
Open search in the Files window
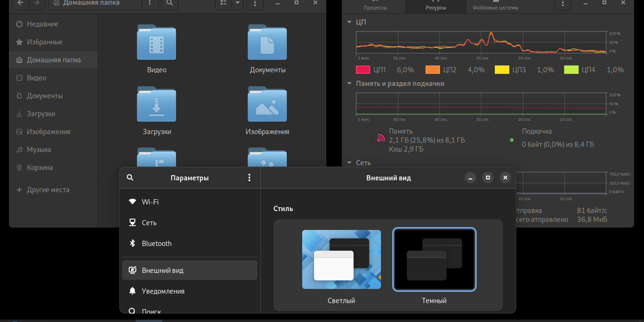tap(169, 3)
